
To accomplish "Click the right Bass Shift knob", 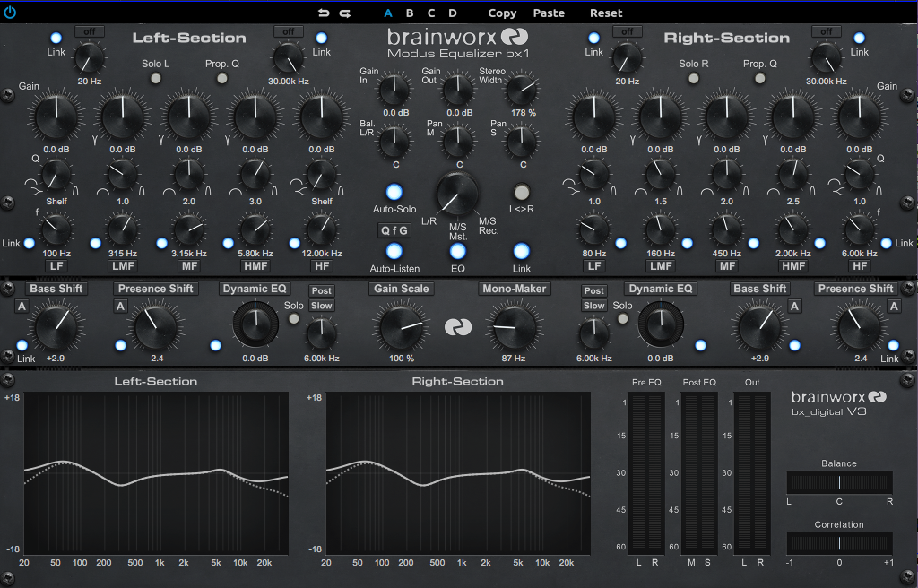I will point(760,327).
